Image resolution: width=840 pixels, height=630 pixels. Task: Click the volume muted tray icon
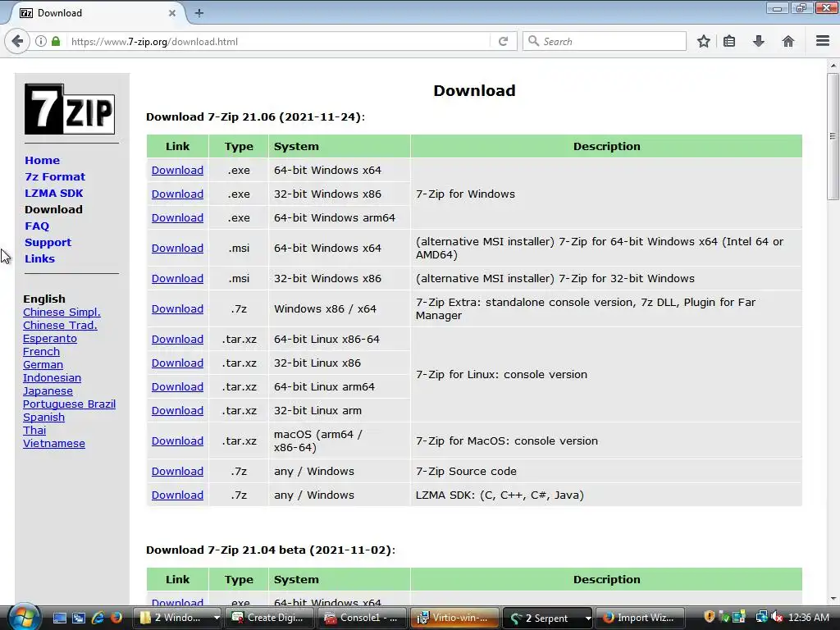click(x=778, y=617)
